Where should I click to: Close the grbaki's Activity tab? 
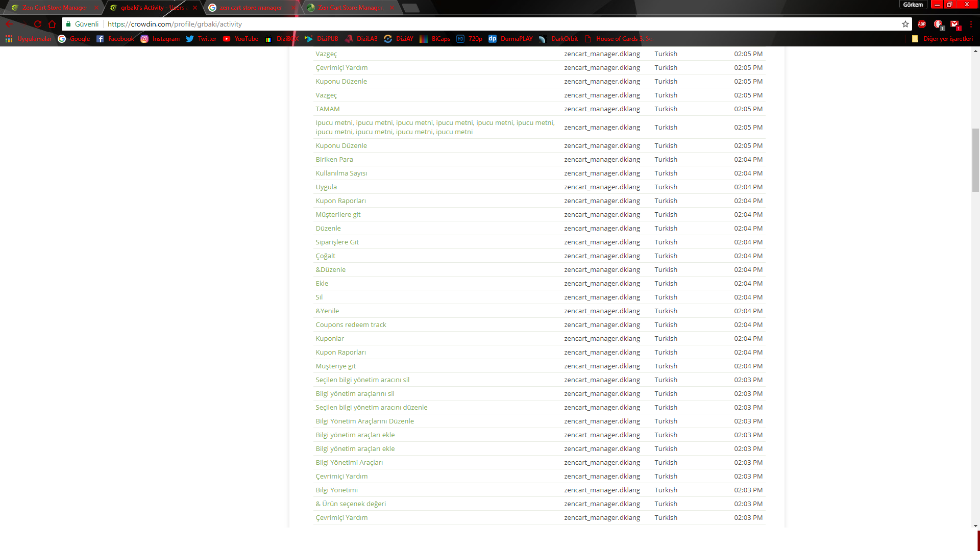pyautogui.click(x=195, y=8)
